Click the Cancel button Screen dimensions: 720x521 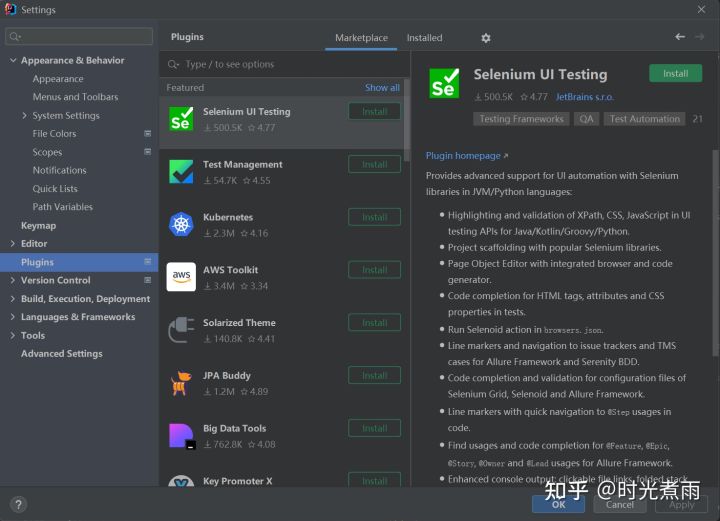pyautogui.click(x=620, y=504)
